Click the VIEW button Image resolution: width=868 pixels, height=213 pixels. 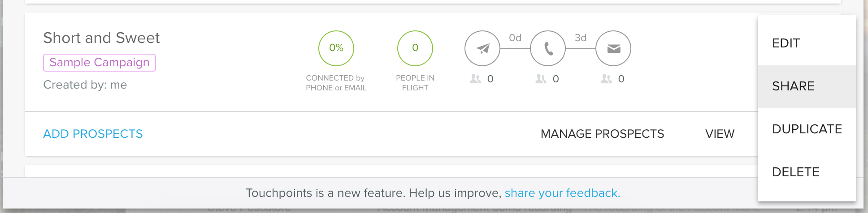coord(720,134)
